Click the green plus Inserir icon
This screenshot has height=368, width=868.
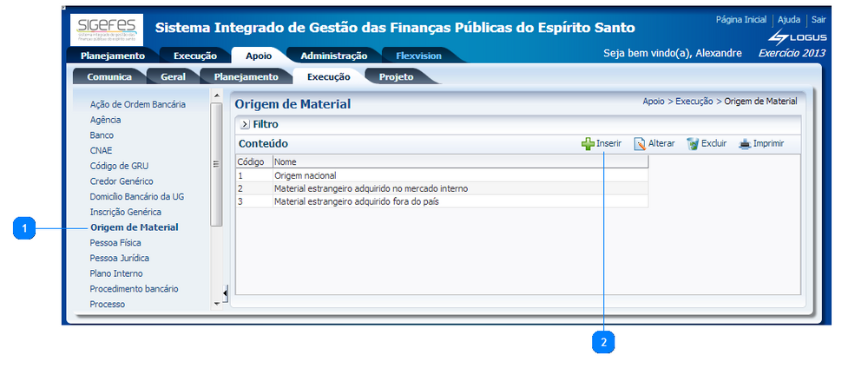[x=588, y=144]
